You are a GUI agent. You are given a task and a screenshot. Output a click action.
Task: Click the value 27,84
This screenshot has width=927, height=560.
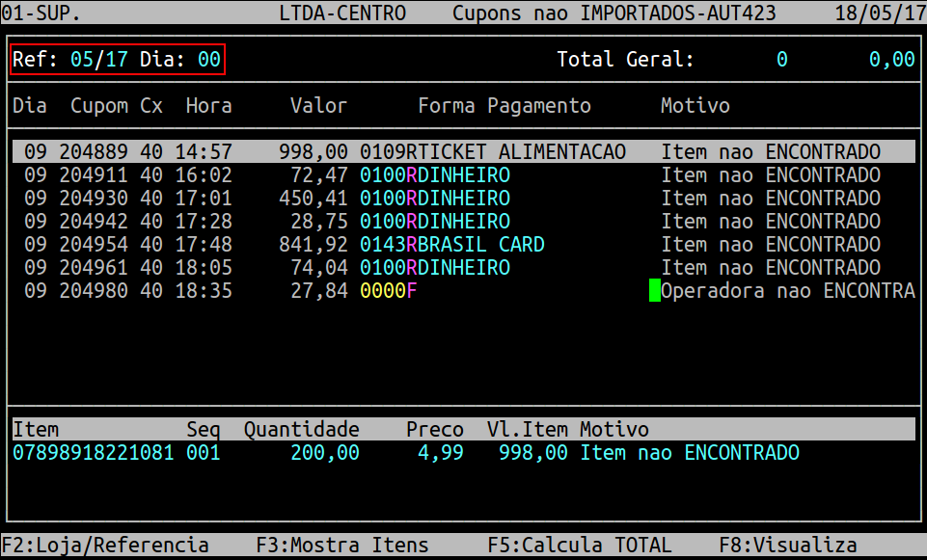[318, 291]
